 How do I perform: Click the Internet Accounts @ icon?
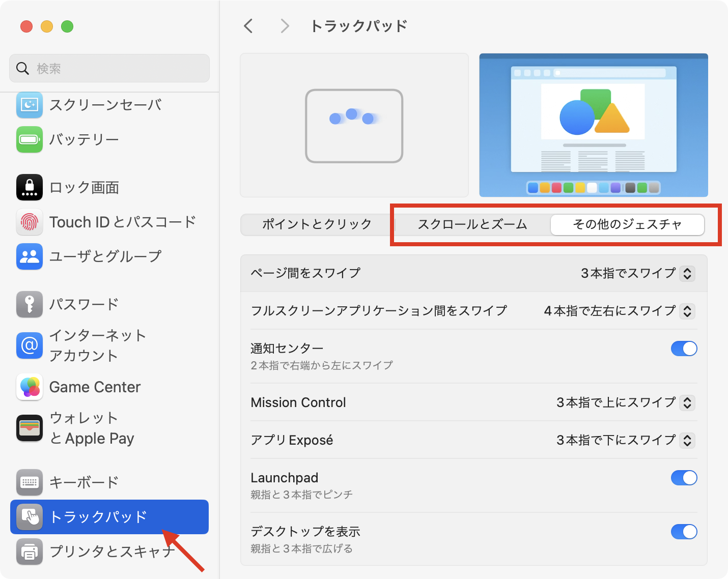tap(30, 345)
